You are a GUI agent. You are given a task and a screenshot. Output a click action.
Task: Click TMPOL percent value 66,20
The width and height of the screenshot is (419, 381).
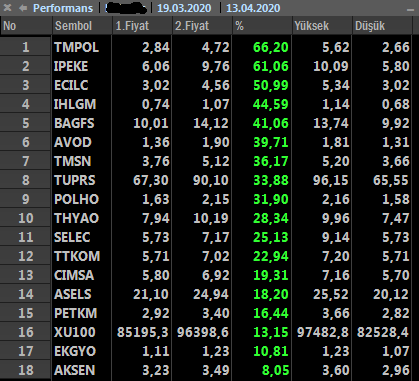pos(271,47)
